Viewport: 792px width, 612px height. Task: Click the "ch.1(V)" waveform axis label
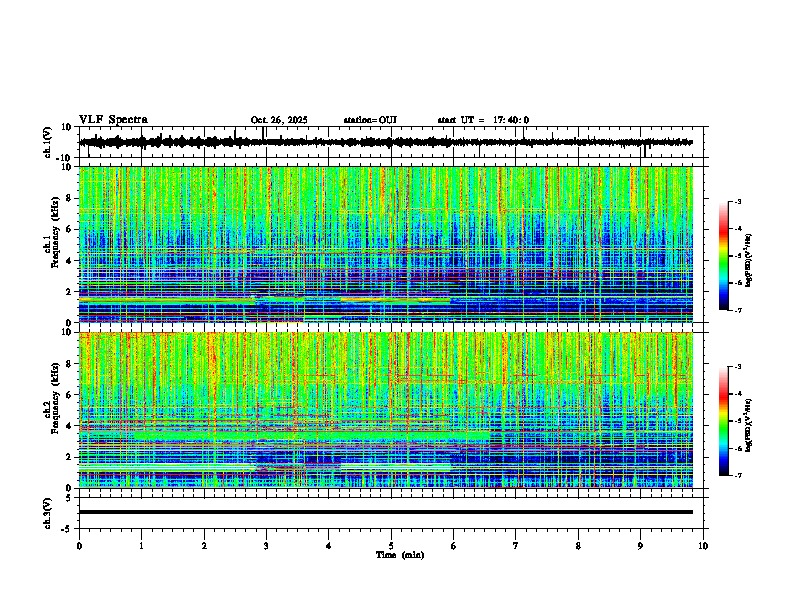[x=47, y=142]
